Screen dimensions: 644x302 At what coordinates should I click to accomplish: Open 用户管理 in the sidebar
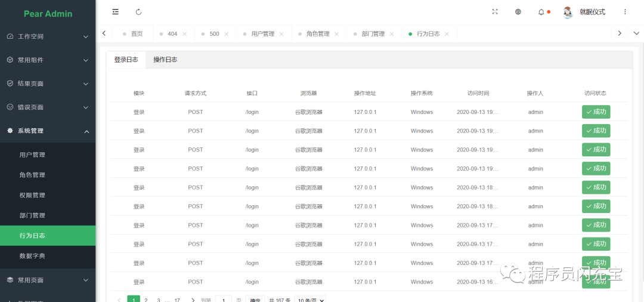point(32,155)
